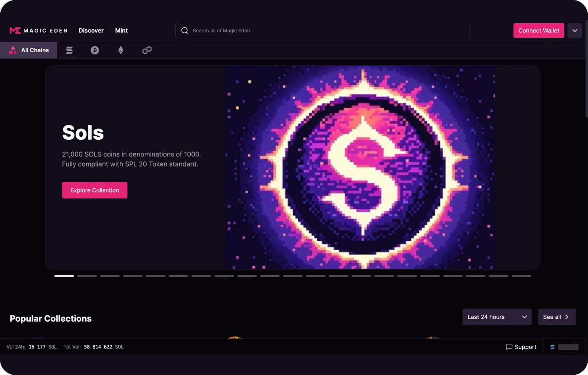
Task: Select the Ethereum chain icon
Action: (x=121, y=50)
